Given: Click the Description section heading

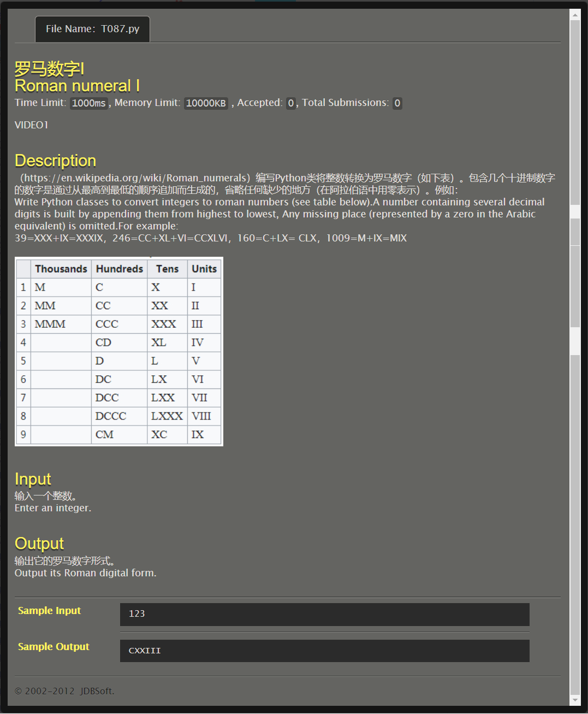Looking at the screenshot, I should tap(55, 161).
